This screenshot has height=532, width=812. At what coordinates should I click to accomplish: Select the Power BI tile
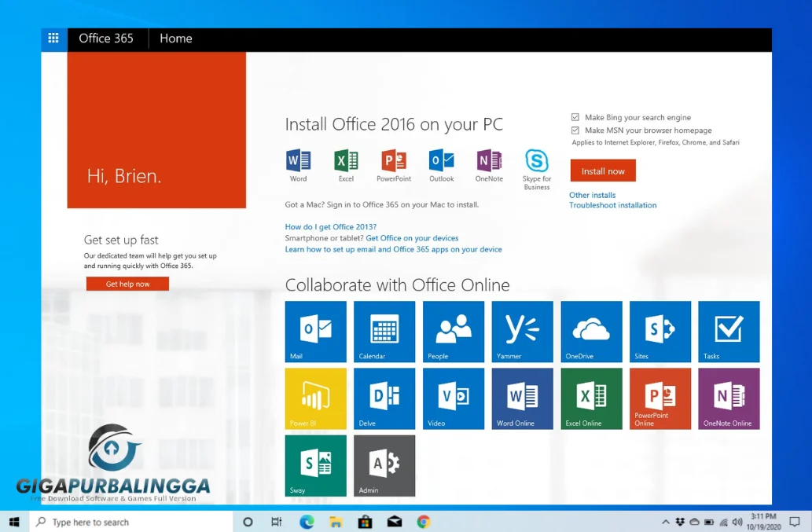(315, 398)
